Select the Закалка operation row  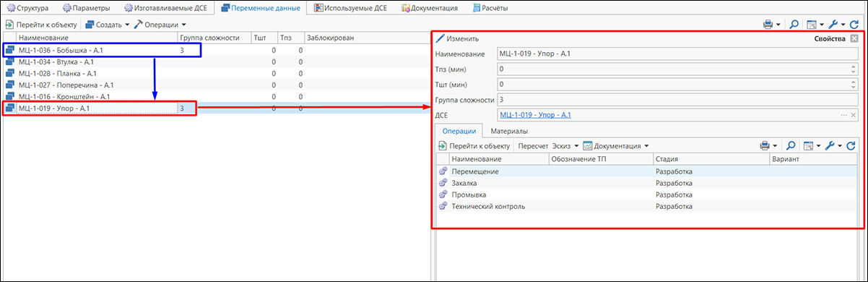(x=648, y=183)
